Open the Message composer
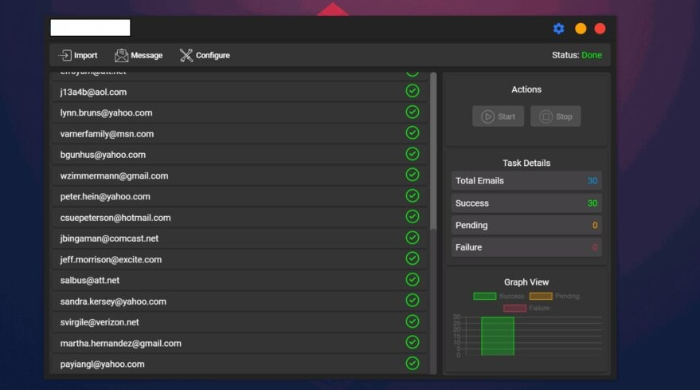The image size is (700, 390). [138, 55]
